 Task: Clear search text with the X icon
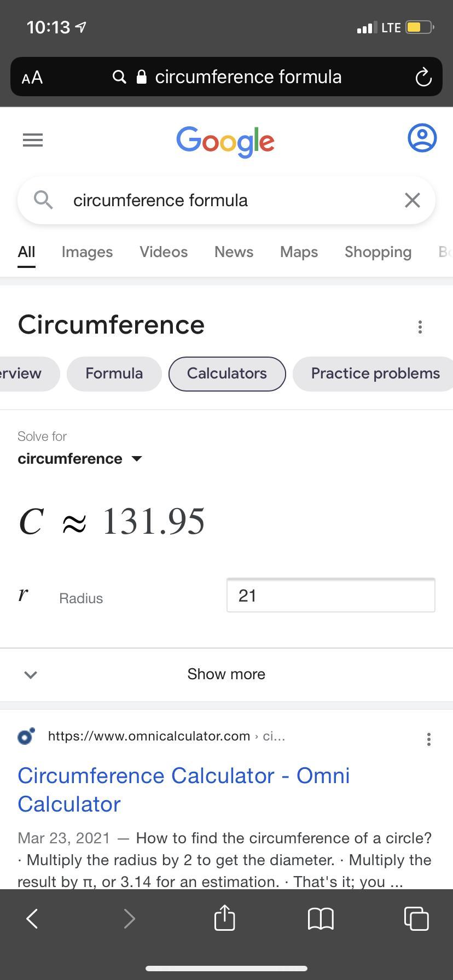point(412,200)
